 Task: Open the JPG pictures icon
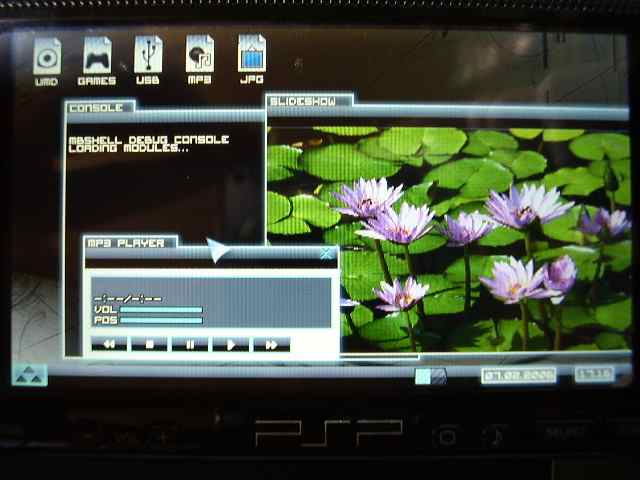tap(251, 57)
